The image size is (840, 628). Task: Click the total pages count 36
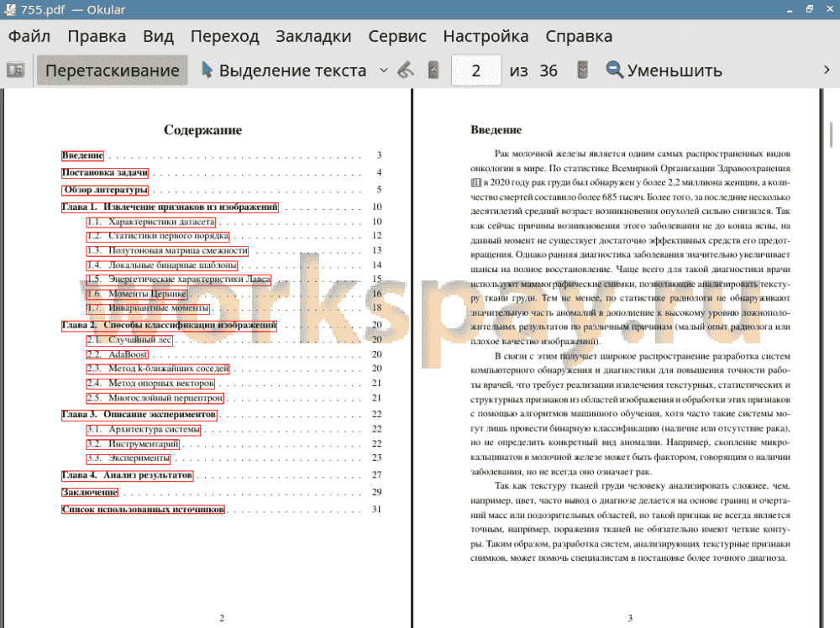(x=549, y=71)
